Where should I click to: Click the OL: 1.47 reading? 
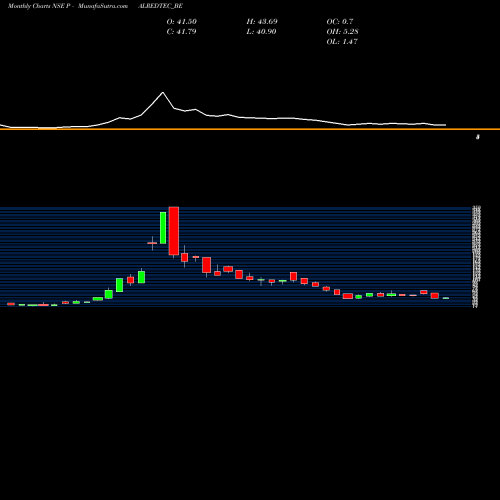tap(342, 42)
